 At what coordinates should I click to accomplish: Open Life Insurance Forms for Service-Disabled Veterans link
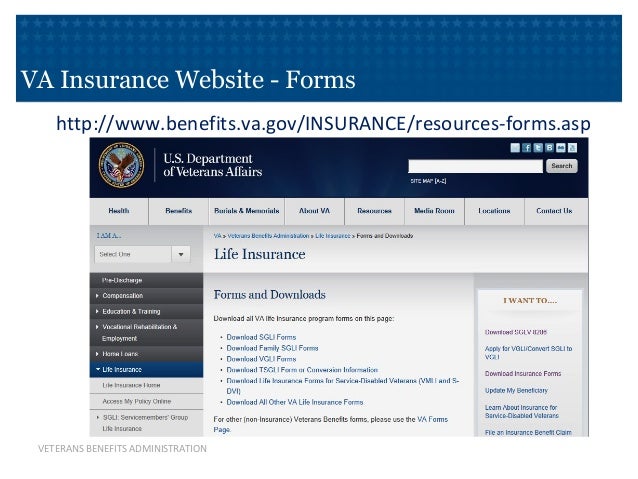(x=343, y=386)
